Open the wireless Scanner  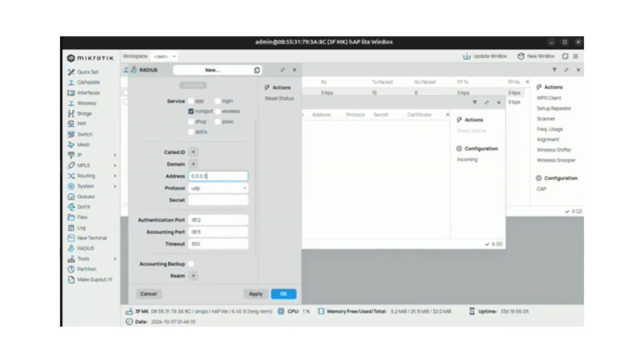coord(546,119)
